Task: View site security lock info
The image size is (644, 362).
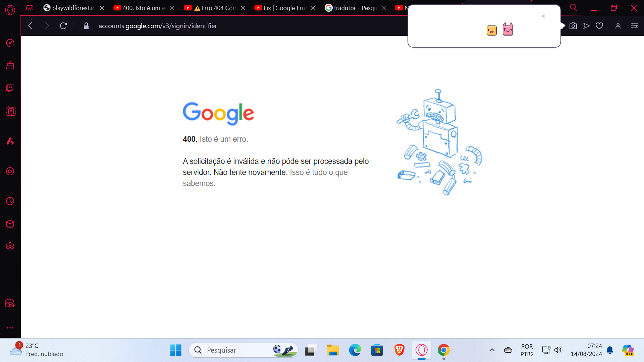Action: tap(86, 26)
